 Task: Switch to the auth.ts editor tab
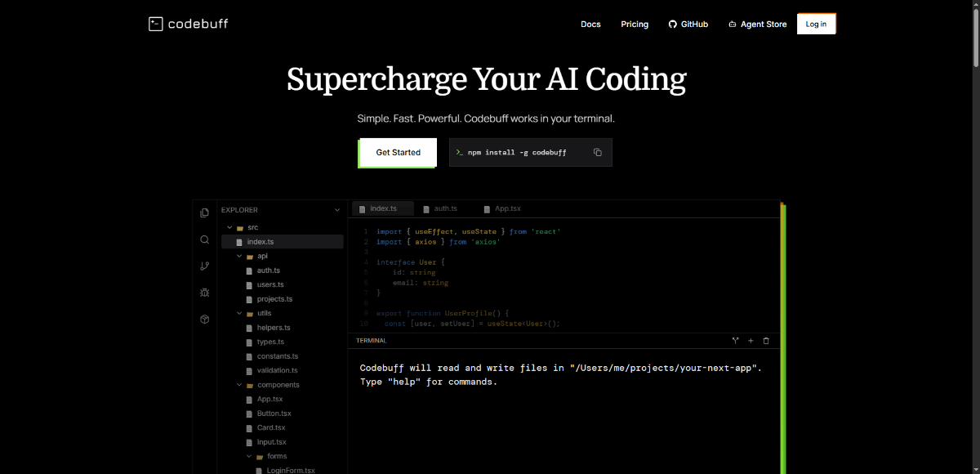click(440, 208)
